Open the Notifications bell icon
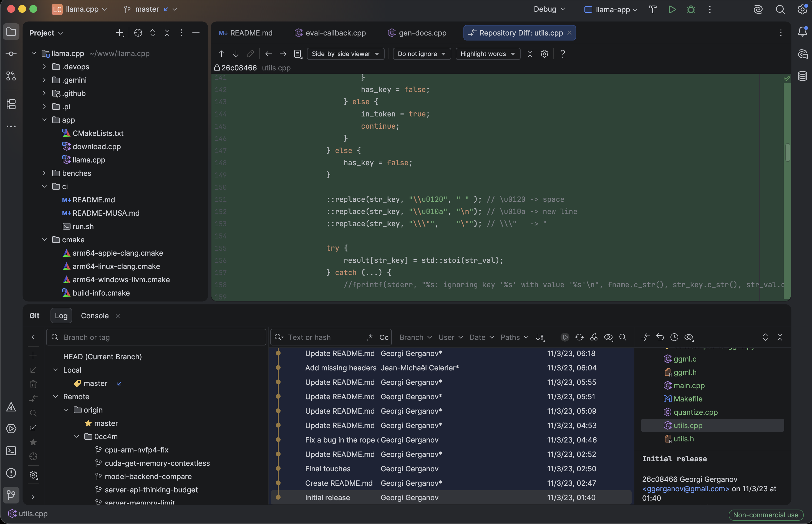Viewport: 812px width, 524px height. [803, 32]
